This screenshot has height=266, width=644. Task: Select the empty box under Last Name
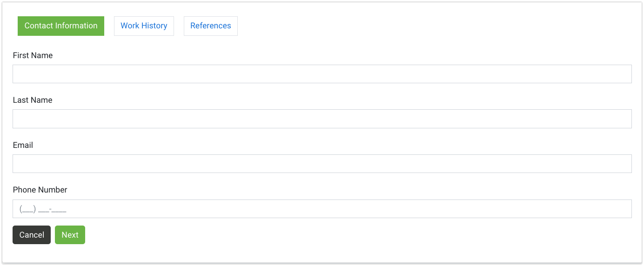point(322,119)
